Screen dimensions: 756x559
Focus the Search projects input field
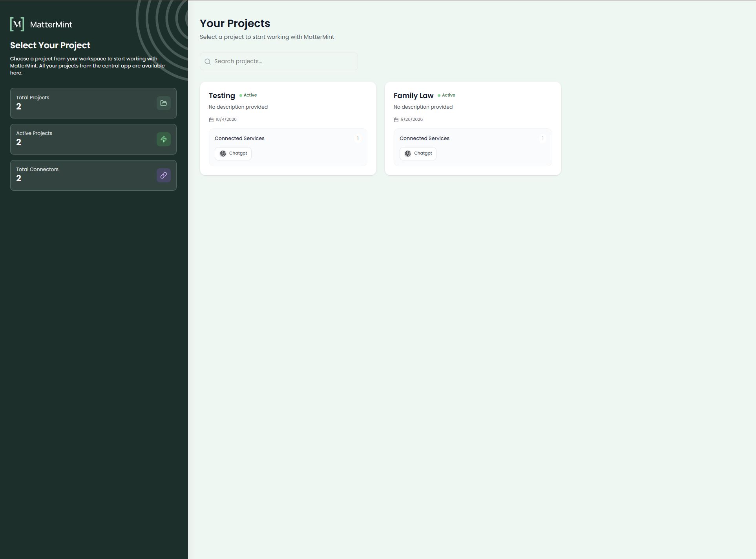coord(279,61)
